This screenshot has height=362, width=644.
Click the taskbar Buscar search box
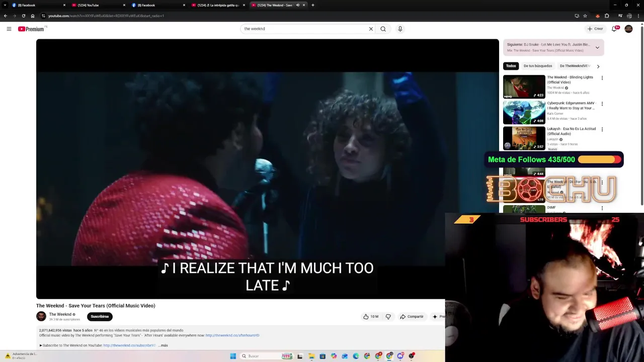(x=267, y=356)
